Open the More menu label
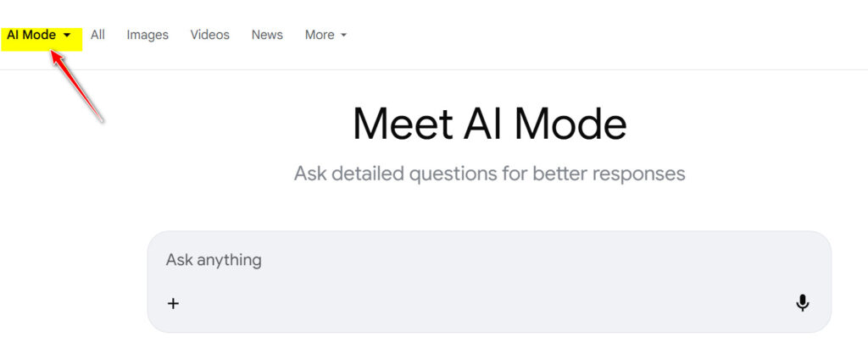This screenshot has height=348, width=868. coord(320,35)
